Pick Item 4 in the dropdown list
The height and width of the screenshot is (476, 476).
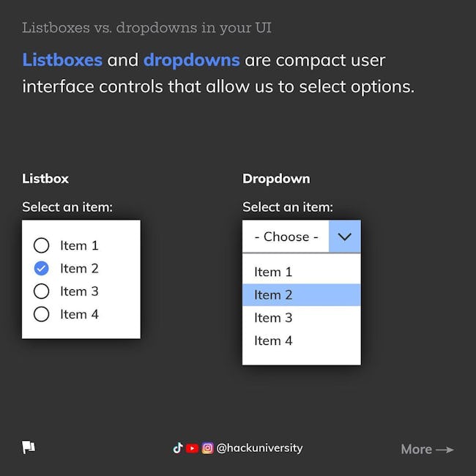[302, 341]
